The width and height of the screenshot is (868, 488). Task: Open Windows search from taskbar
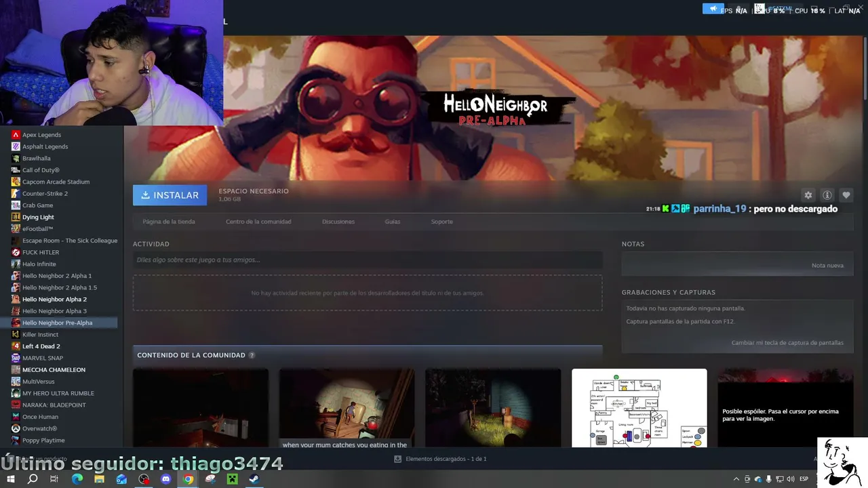coord(33,479)
